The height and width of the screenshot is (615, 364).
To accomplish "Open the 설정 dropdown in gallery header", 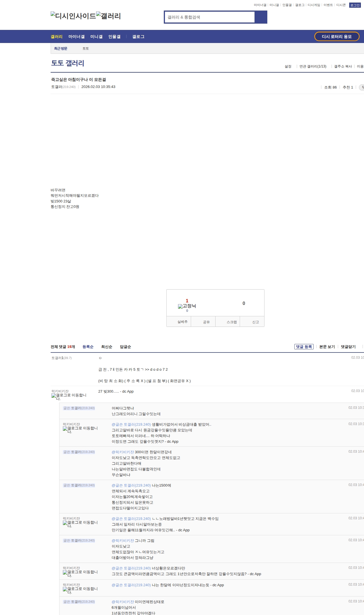I will click(x=288, y=66).
